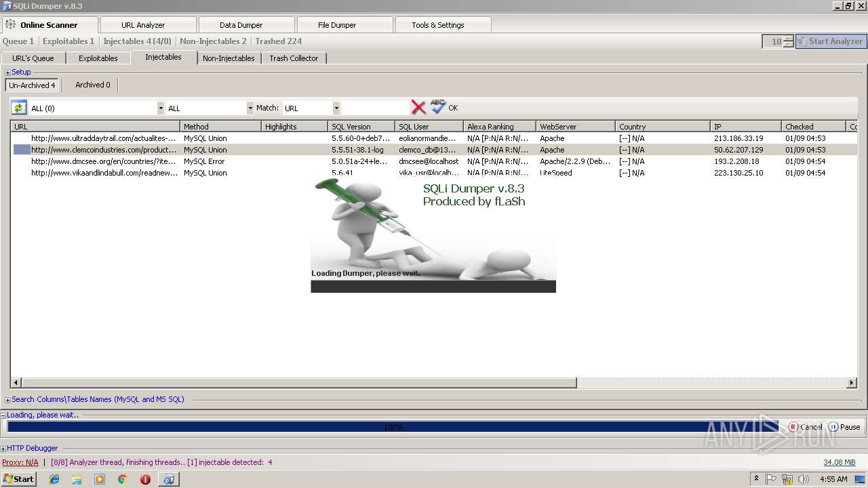Click the Start Analyzer button
Image resolution: width=868 pixels, height=488 pixels.
tap(830, 41)
